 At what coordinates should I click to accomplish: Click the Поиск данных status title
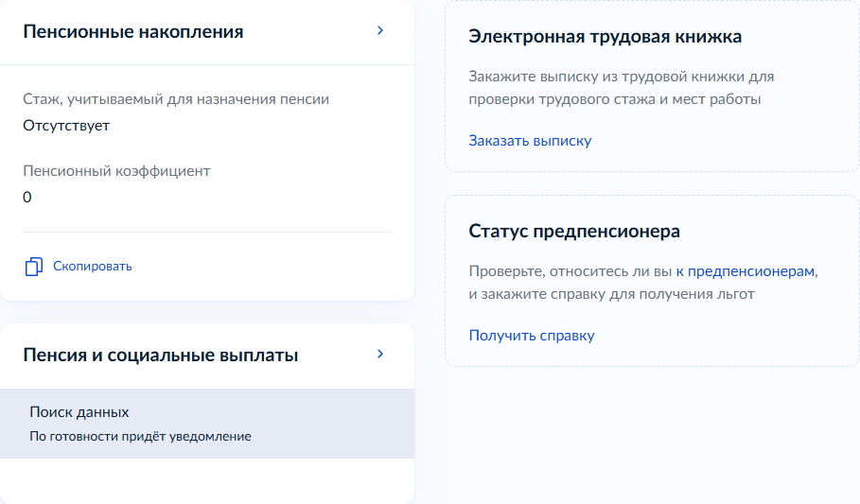pos(79,412)
